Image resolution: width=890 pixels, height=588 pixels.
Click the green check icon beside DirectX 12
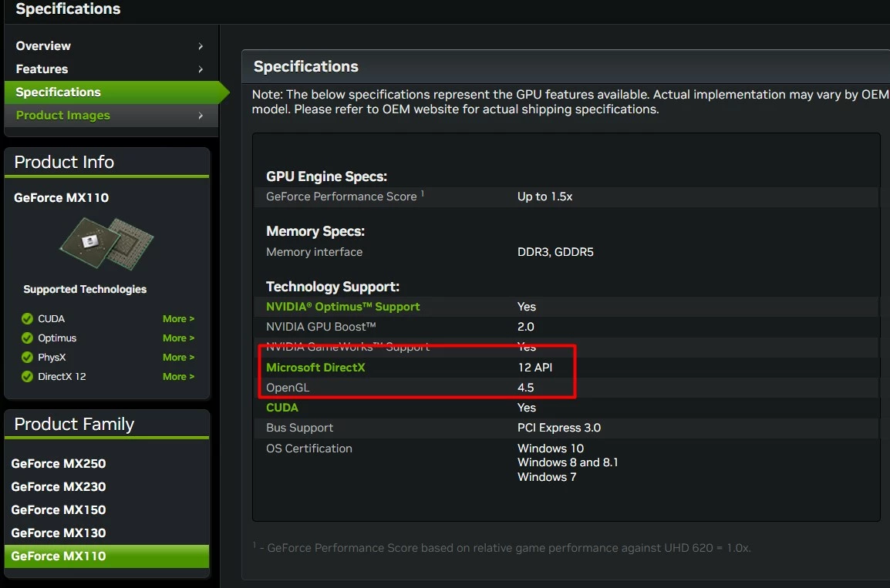tap(27, 377)
